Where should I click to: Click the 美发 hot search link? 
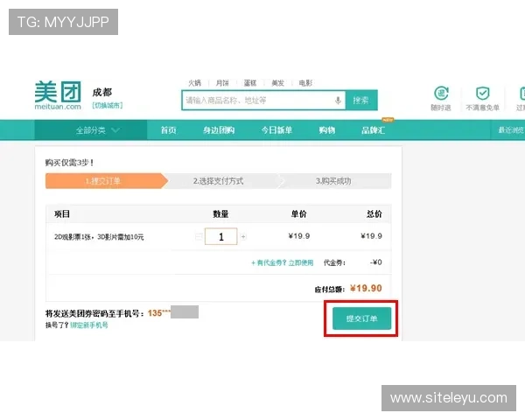pos(277,83)
